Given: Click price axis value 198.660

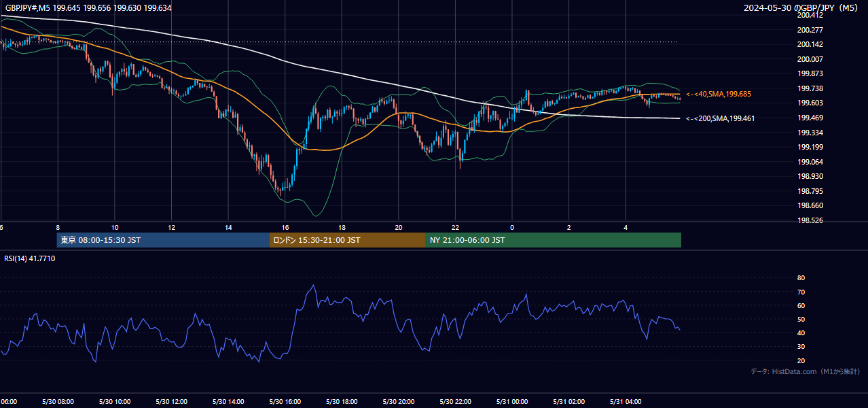Looking at the screenshot, I should pos(810,205).
